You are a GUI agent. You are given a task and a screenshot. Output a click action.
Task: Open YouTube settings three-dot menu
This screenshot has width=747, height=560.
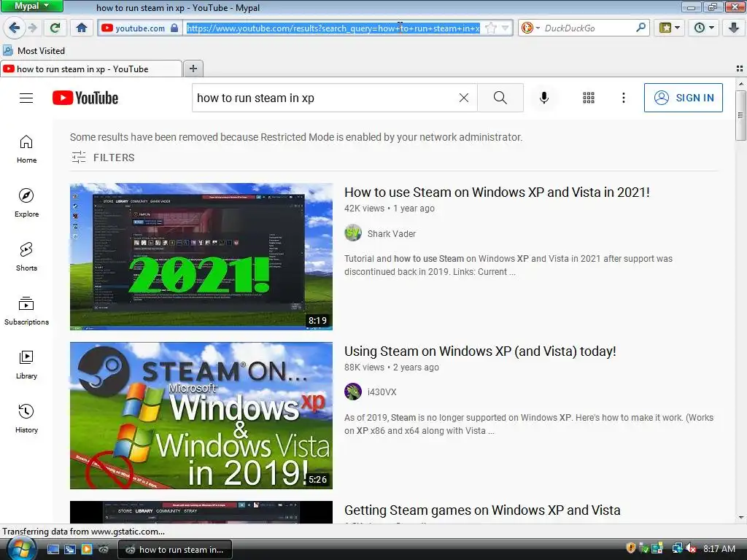pyautogui.click(x=623, y=98)
